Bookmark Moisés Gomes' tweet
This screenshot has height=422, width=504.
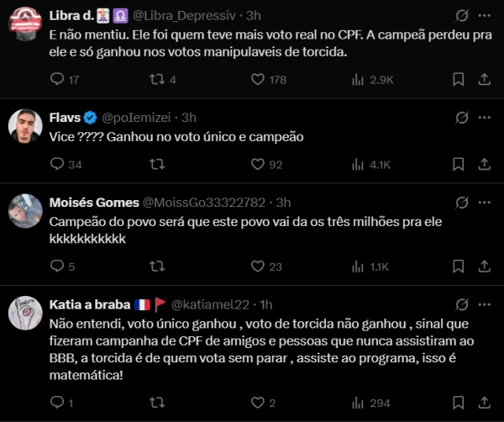(459, 266)
